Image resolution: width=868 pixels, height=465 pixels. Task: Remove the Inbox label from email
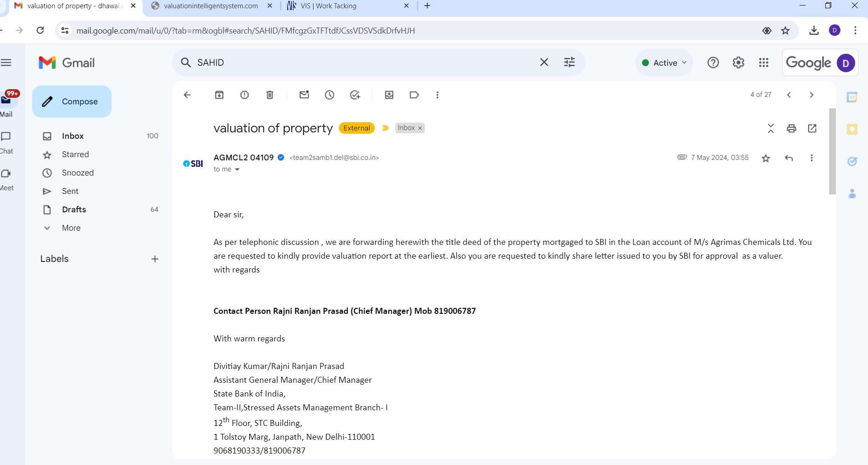tap(420, 128)
